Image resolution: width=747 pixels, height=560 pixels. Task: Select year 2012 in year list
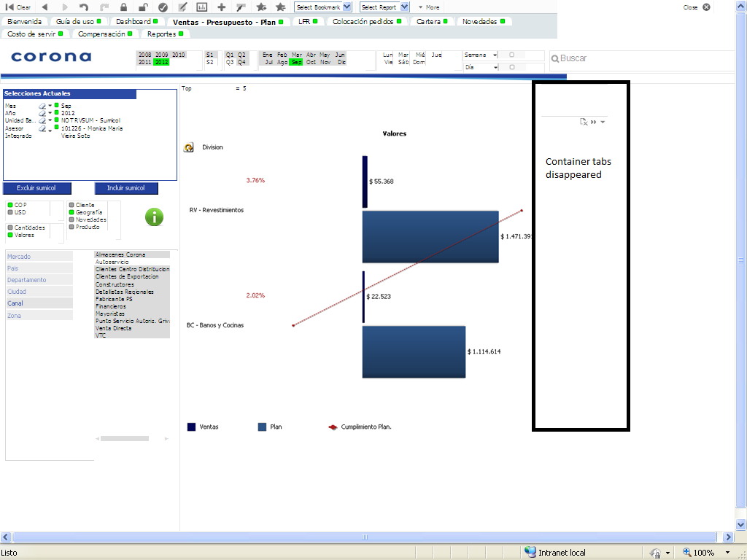(x=161, y=63)
